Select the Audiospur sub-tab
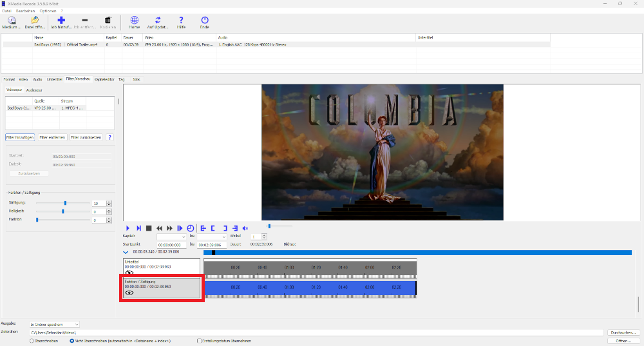Image resolution: width=644 pixels, height=346 pixels. pos(34,90)
